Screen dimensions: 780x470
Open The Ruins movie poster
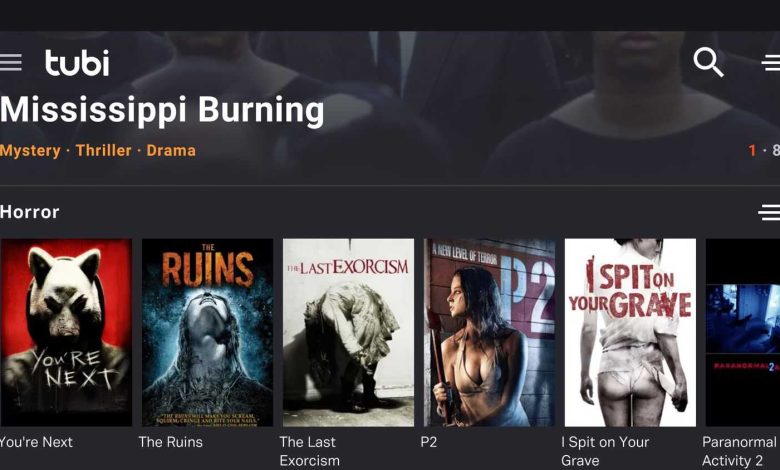[x=207, y=332]
